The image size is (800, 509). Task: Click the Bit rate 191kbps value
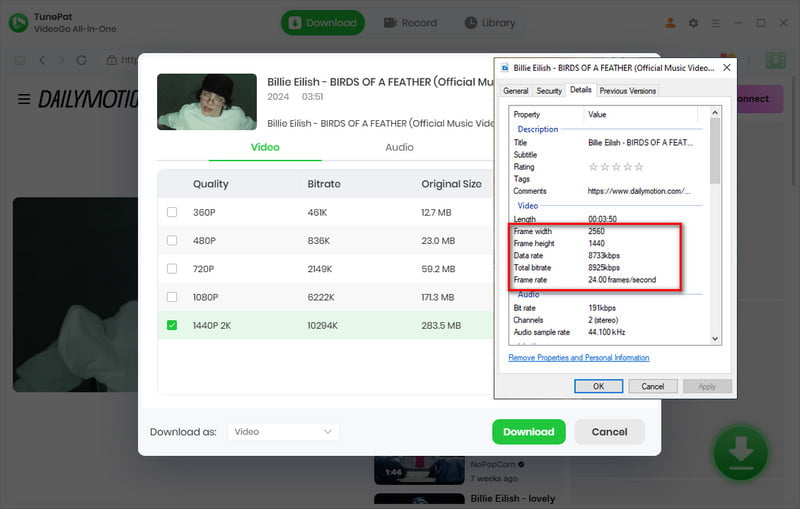(x=602, y=308)
